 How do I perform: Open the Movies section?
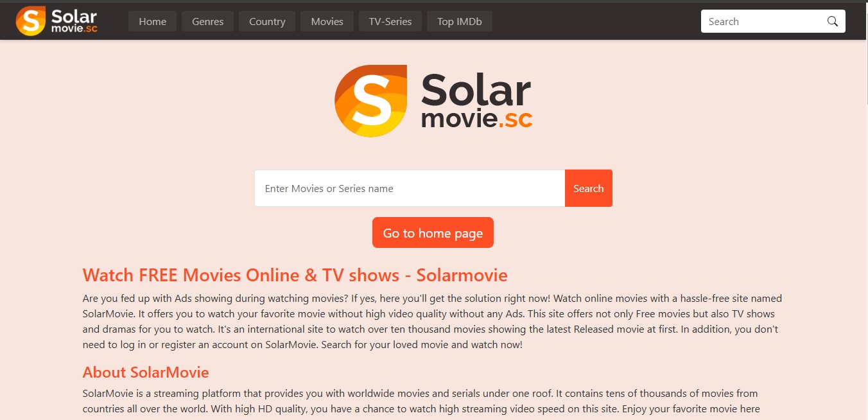(x=327, y=21)
